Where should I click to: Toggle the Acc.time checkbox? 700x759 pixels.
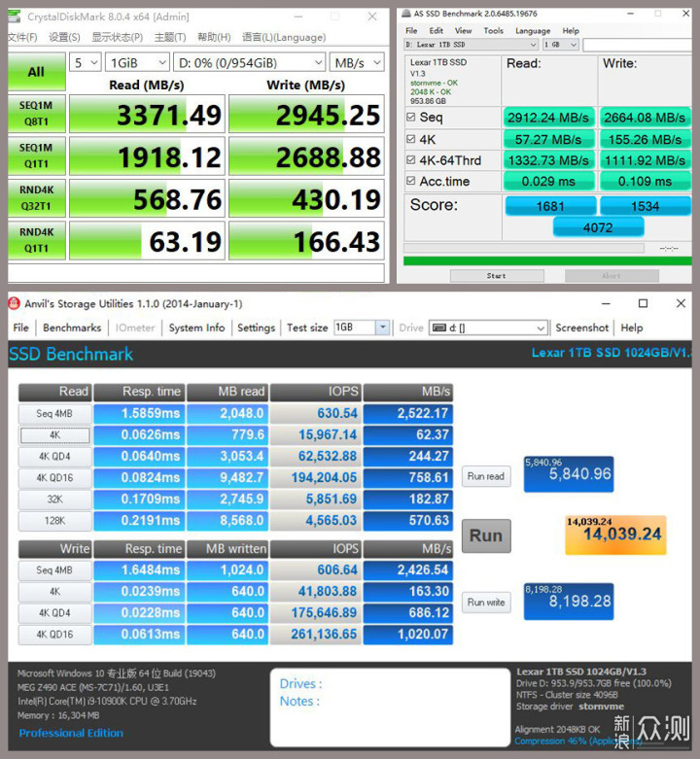pos(411,181)
